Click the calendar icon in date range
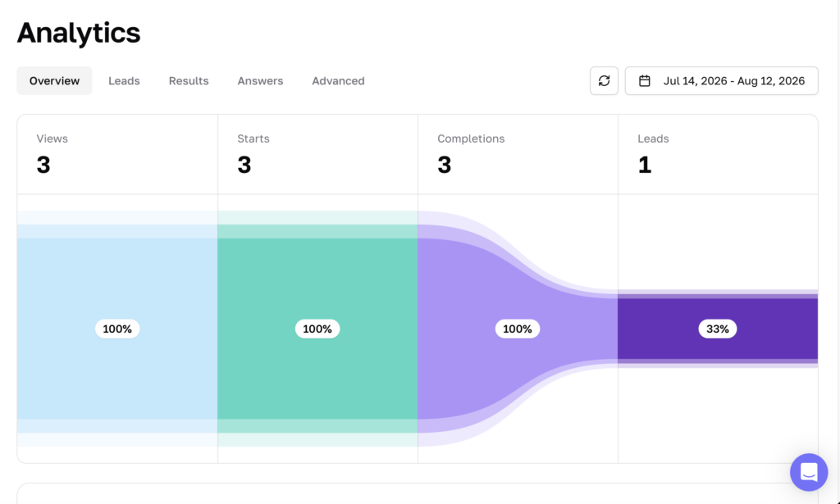 click(645, 81)
